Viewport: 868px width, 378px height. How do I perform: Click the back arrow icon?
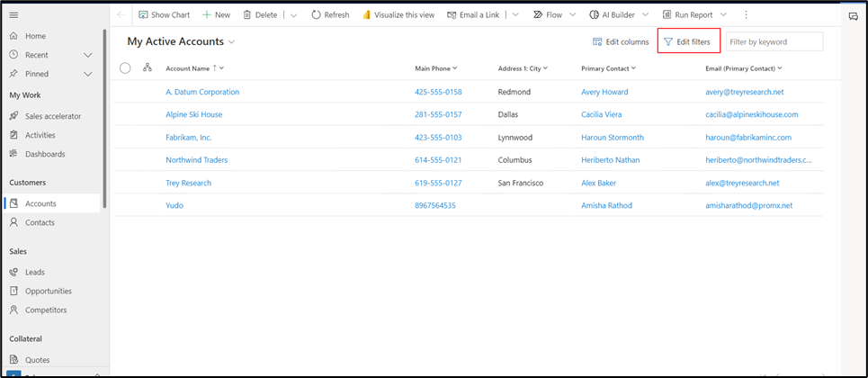pyautogui.click(x=121, y=15)
